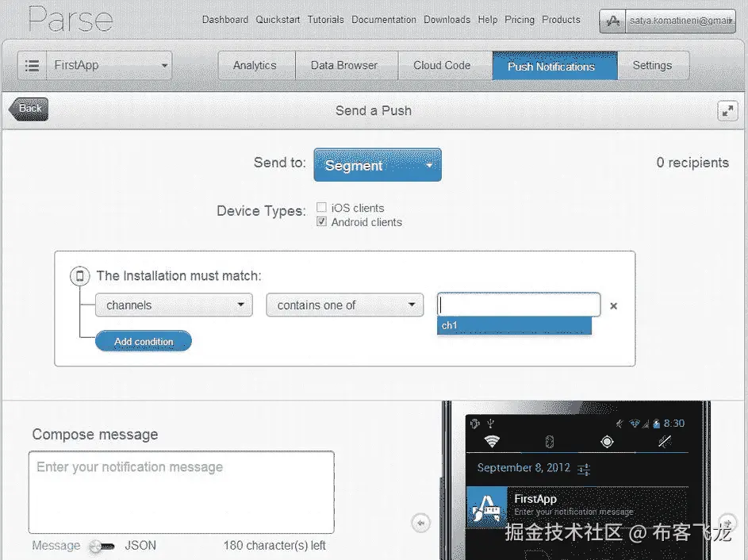Click the Parse logo
The image size is (748, 560).
[70, 20]
